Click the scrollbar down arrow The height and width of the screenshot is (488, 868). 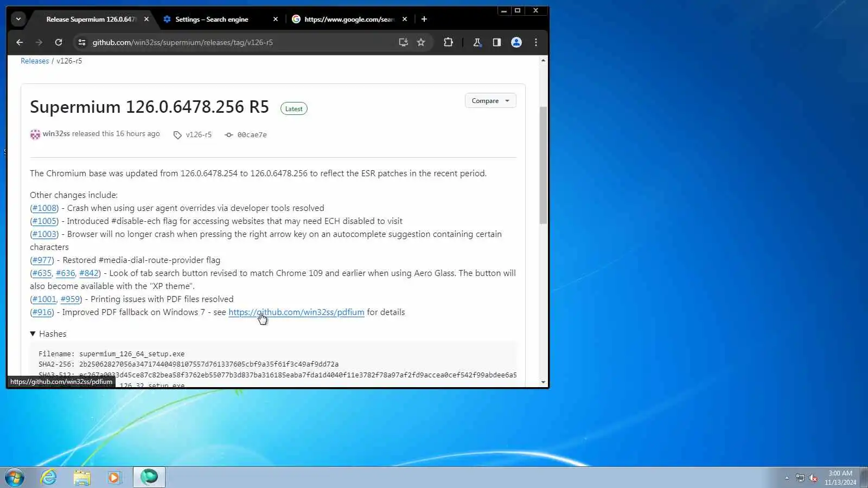pos(543,382)
